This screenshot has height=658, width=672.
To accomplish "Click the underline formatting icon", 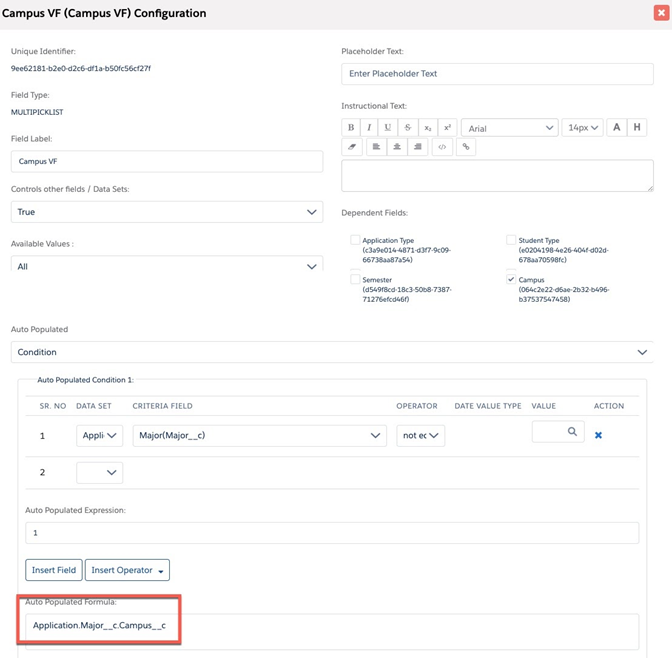I will coord(388,128).
